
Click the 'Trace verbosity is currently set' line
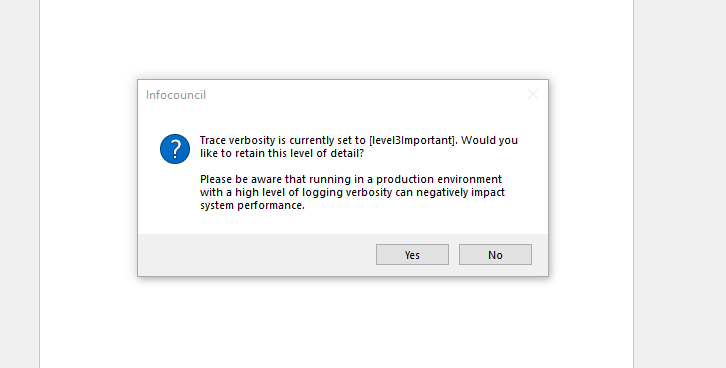click(x=359, y=140)
